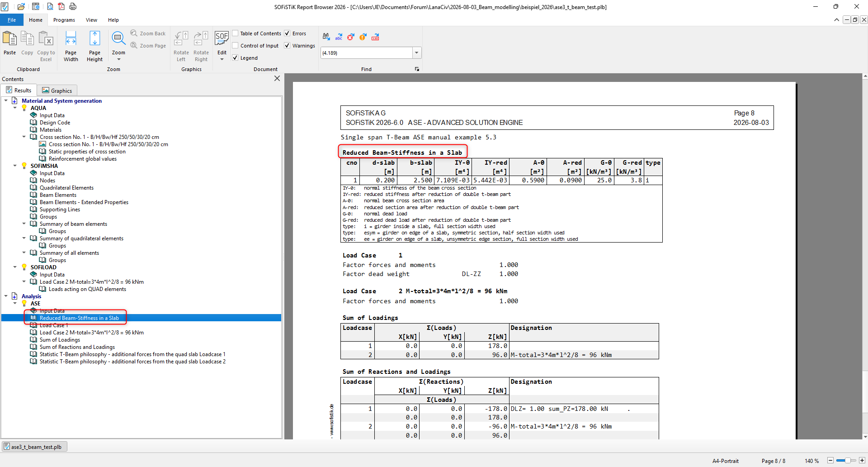Click the print preview icon in title bar
This screenshot has width=868, height=467.
[50, 7]
